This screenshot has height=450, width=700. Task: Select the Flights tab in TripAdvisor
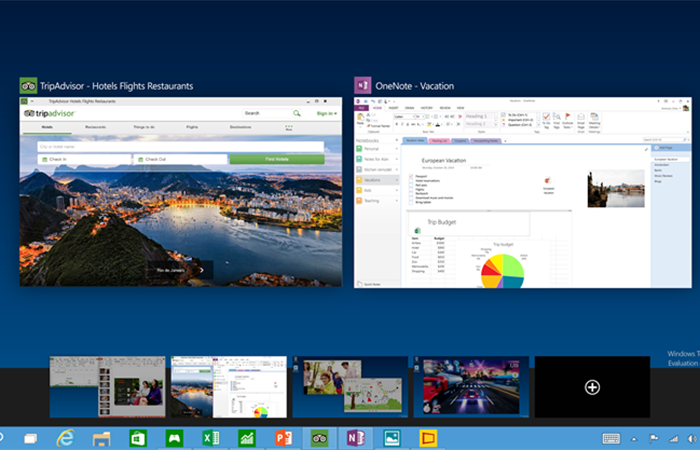pos(192,127)
